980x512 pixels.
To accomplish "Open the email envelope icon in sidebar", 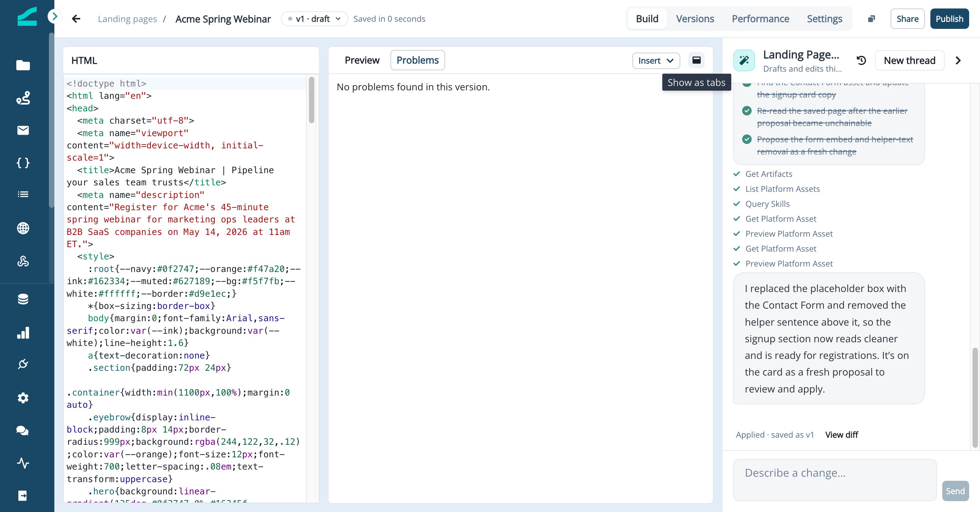I will (23, 130).
